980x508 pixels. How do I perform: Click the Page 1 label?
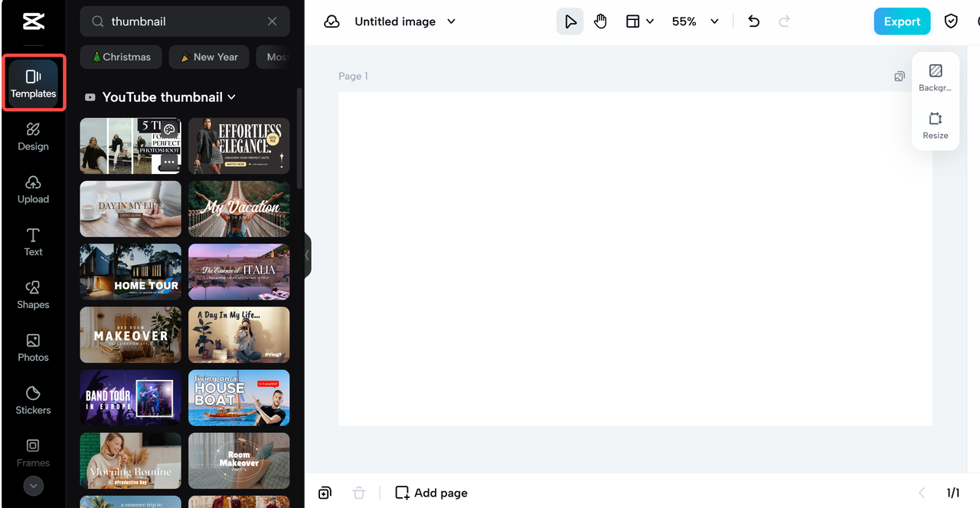pos(353,76)
